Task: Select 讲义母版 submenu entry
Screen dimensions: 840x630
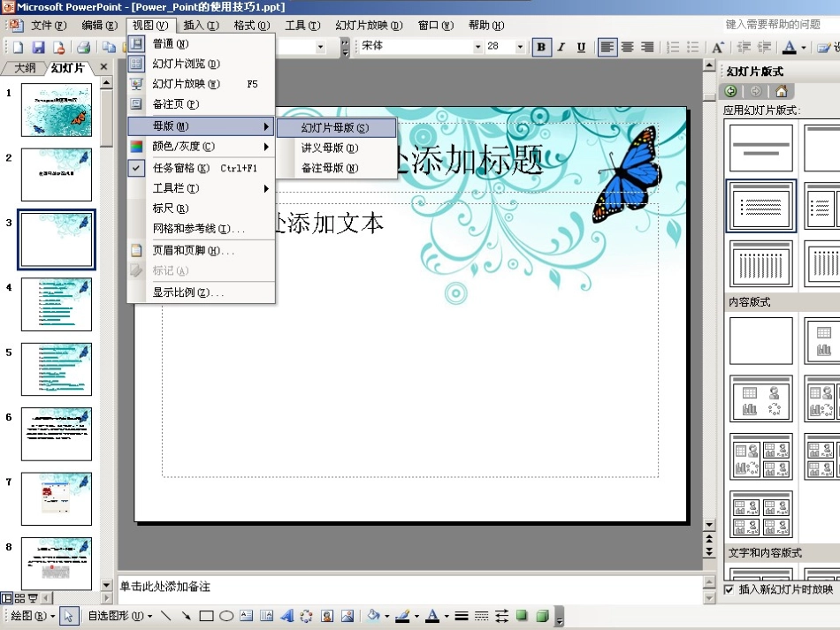Action: point(336,148)
